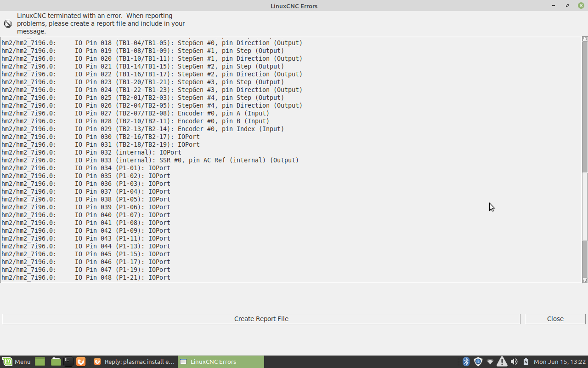Click the log line 'IO Pin 026' StepGen #4 Direction
This screenshot has width=588, height=368.
coord(152,105)
